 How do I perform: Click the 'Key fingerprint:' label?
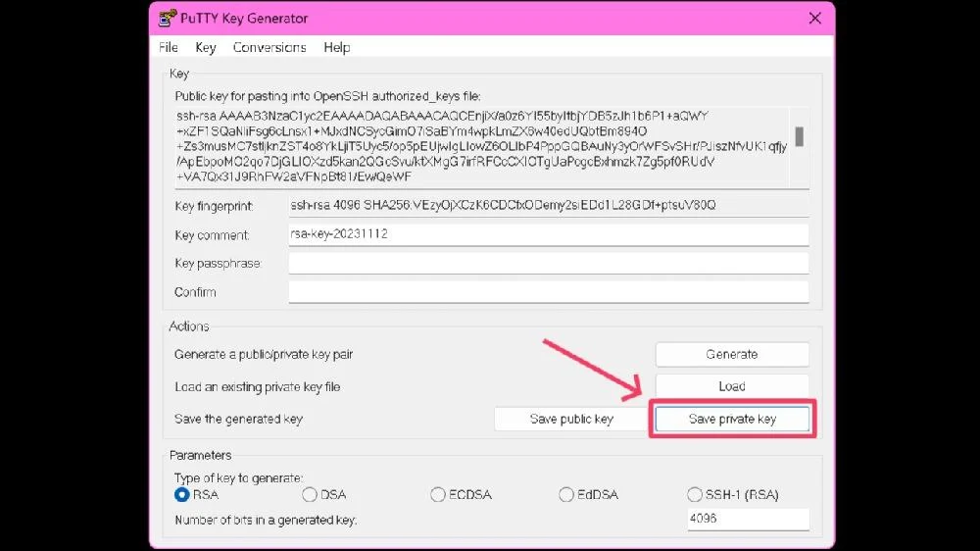coord(214,206)
